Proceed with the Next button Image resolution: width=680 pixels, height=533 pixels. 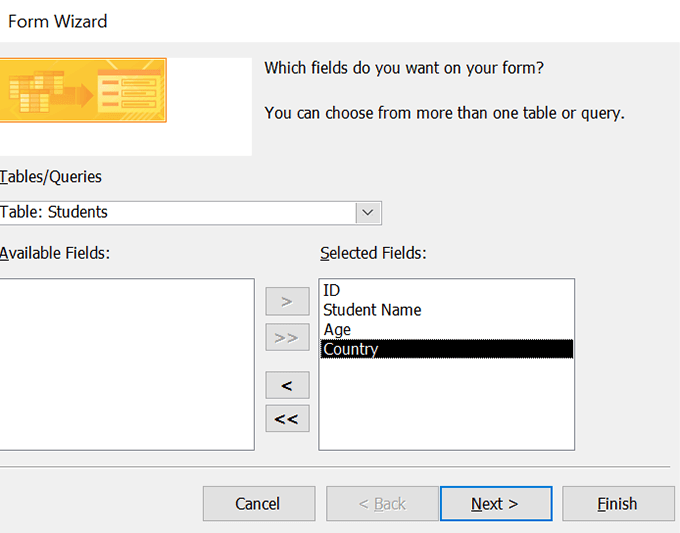495,504
